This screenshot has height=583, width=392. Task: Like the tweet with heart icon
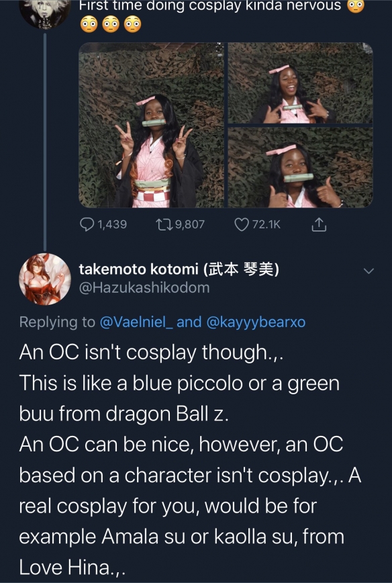pos(242,224)
